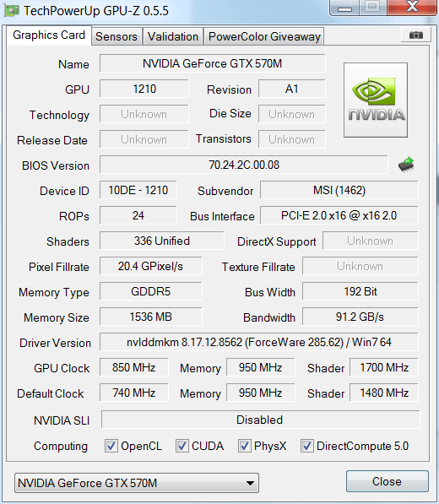
Task: Click the NVIDIA logo image
Action: [x=376, y=100]
